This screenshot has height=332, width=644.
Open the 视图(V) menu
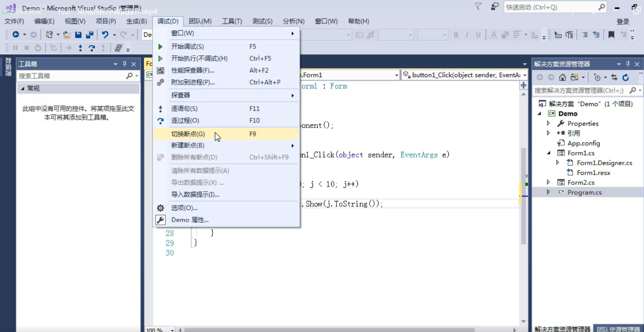[x=75, y=21]
